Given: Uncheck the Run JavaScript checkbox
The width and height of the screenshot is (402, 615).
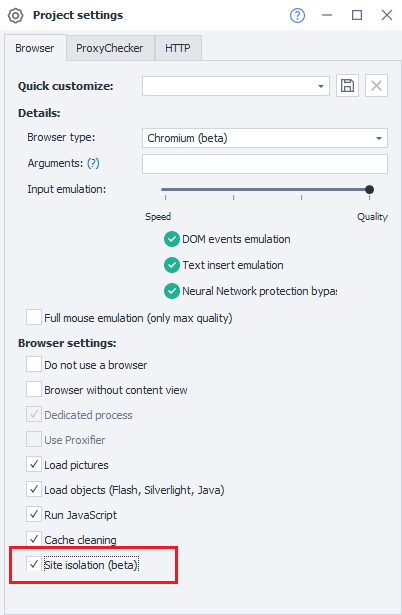Looking at the screenshot, I should pos(34,514).
